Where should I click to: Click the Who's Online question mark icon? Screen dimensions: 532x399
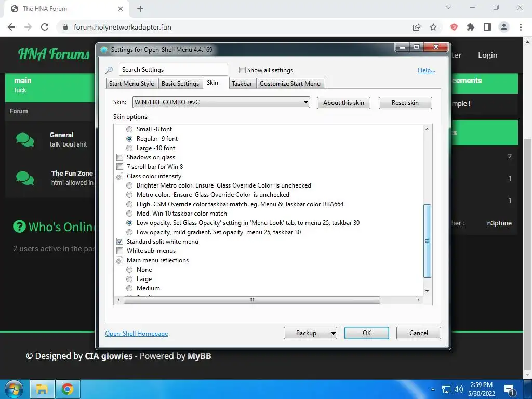click(19, 227)
